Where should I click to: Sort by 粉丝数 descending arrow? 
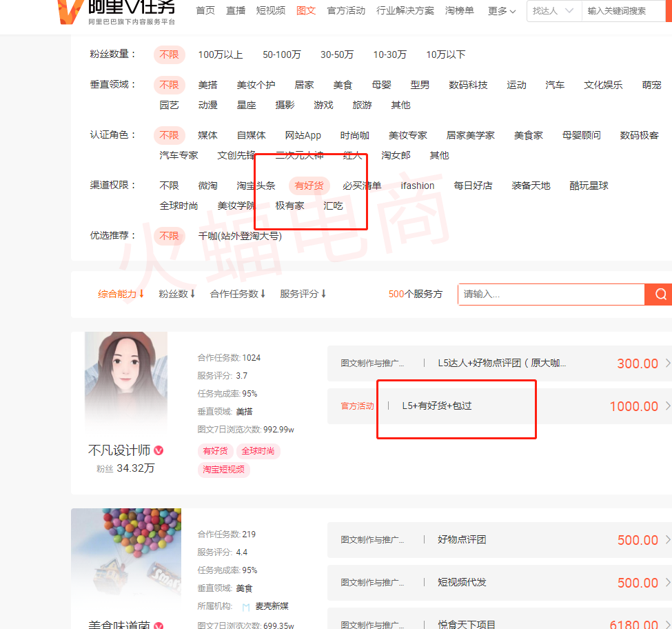[193, 294]
